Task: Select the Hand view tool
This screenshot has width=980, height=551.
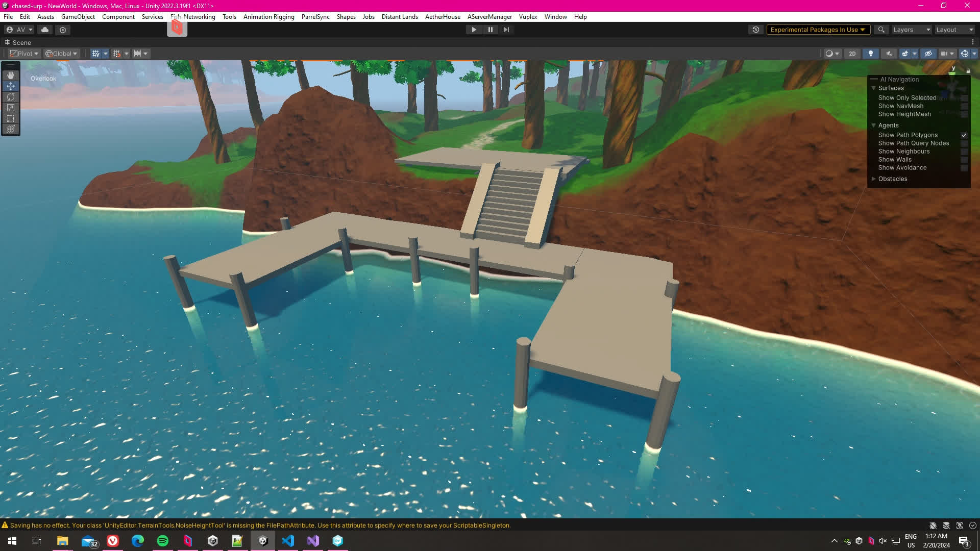Action: click(x=11, y=75)
